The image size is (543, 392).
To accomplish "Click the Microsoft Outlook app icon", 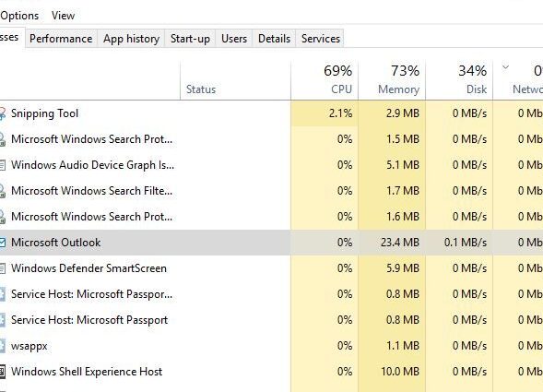I will click(x=3, y=243).
